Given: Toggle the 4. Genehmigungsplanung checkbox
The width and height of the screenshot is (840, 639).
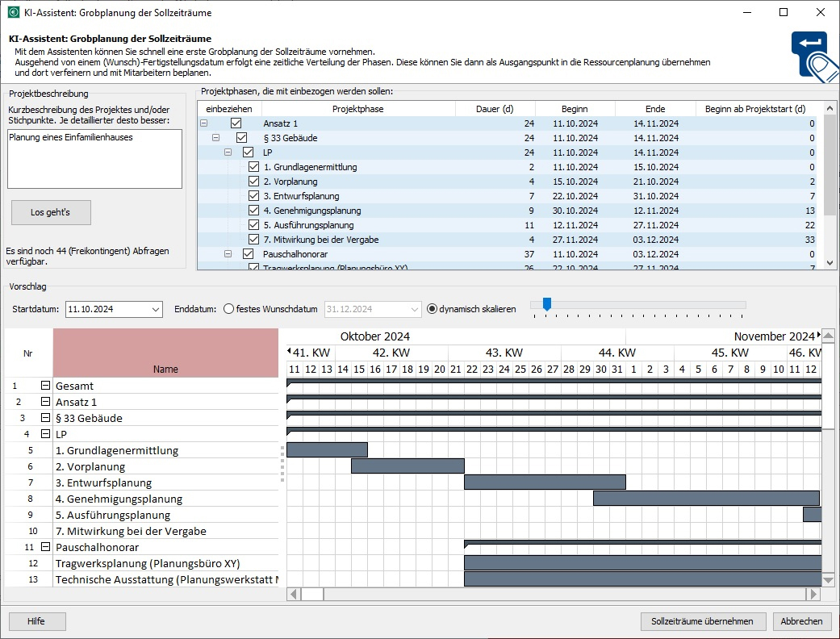Looking at the screenshot, I should [x=254, y=211].
